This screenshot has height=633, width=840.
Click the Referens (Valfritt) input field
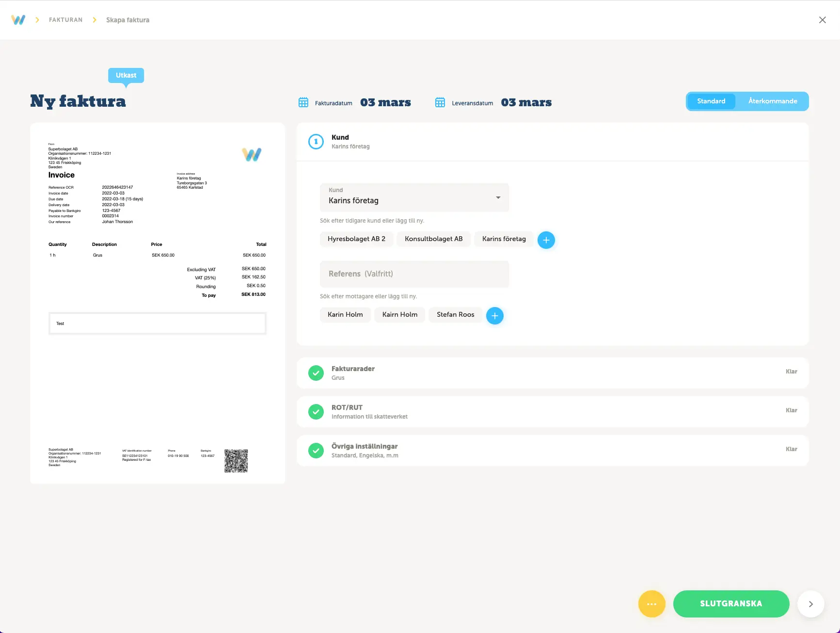point(414,274)
